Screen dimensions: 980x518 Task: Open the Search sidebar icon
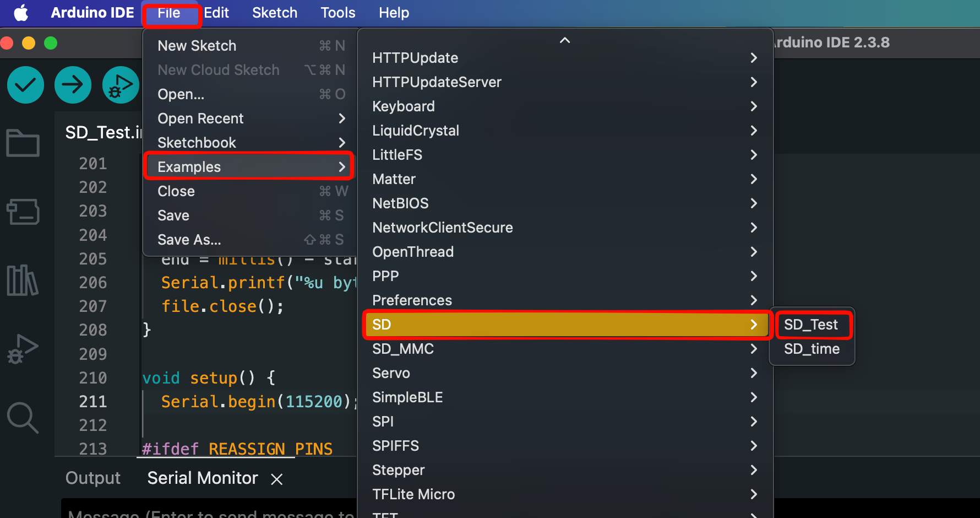pyautogui.click(x=23, y=418)
